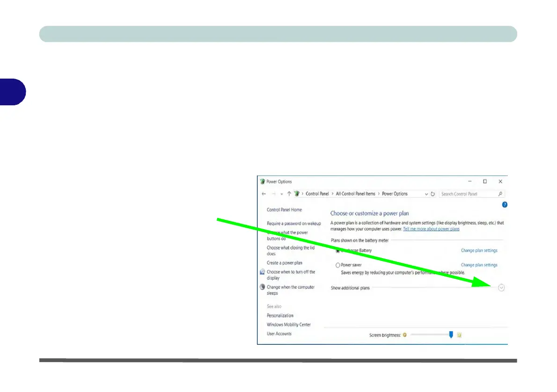Minimize the Power Options window

coord(469,181)
